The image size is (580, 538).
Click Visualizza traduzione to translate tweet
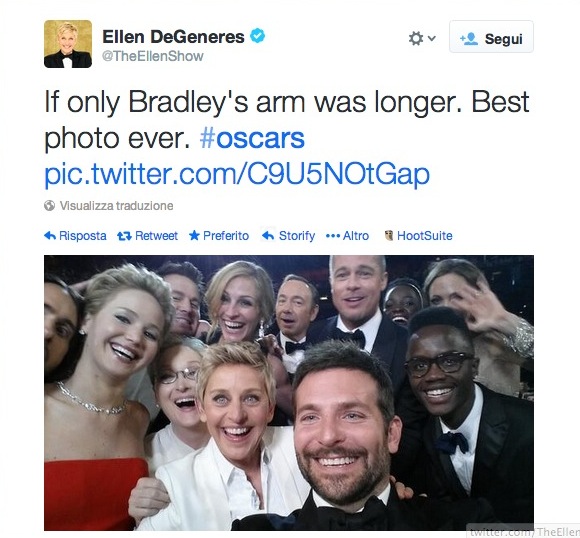click(x=117, y=206)
